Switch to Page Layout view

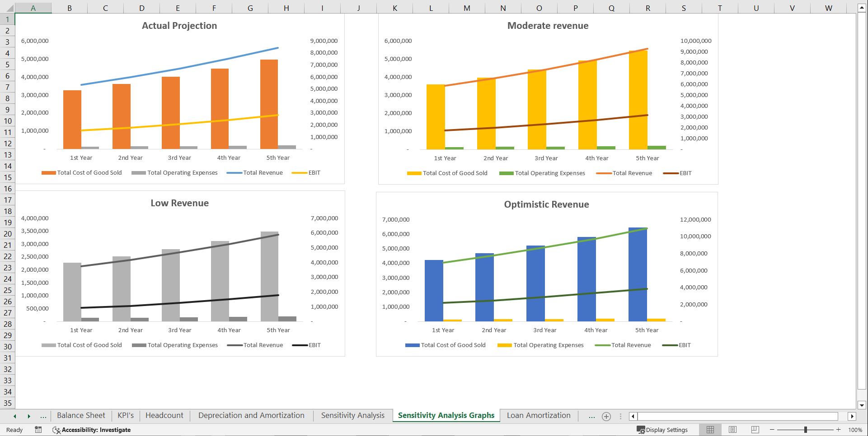[x=732, y=430]
